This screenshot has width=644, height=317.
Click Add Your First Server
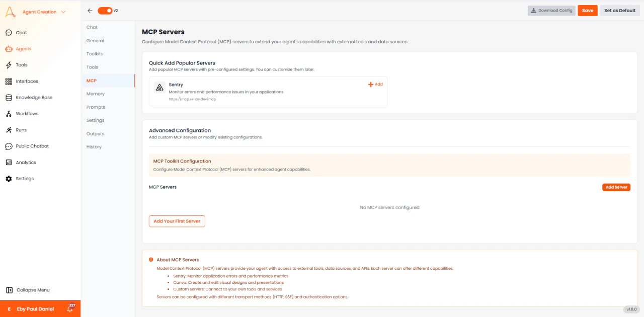[177, 221]
